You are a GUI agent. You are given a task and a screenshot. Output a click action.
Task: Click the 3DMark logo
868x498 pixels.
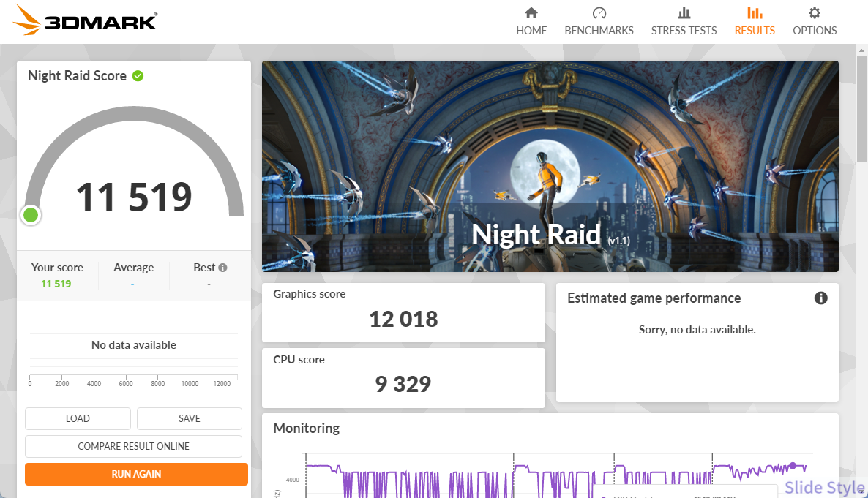pos(85,21)
